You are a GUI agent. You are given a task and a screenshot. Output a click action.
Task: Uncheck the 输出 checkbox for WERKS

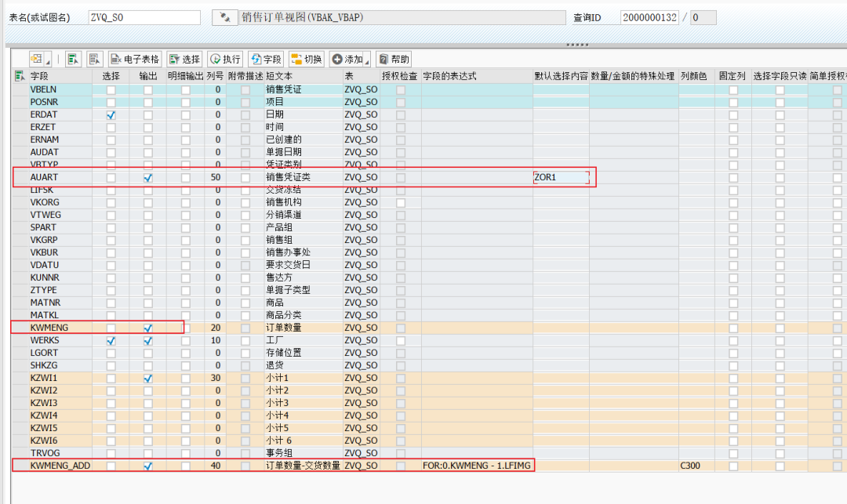(148, 340)
